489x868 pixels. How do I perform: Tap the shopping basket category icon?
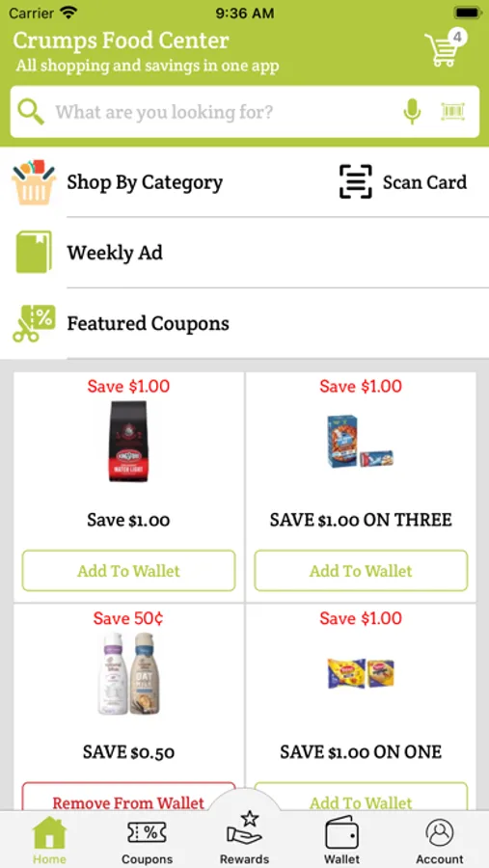click(34, 181)
